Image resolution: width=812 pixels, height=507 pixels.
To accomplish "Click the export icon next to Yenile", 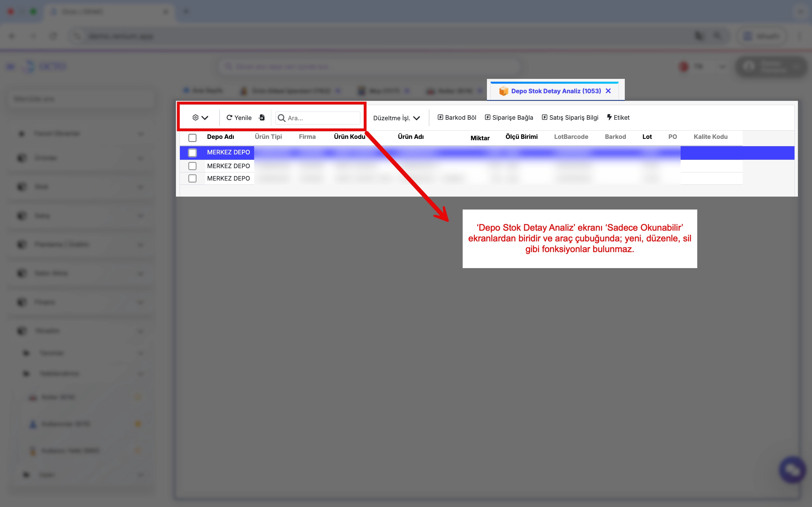I will pos(262,118).
